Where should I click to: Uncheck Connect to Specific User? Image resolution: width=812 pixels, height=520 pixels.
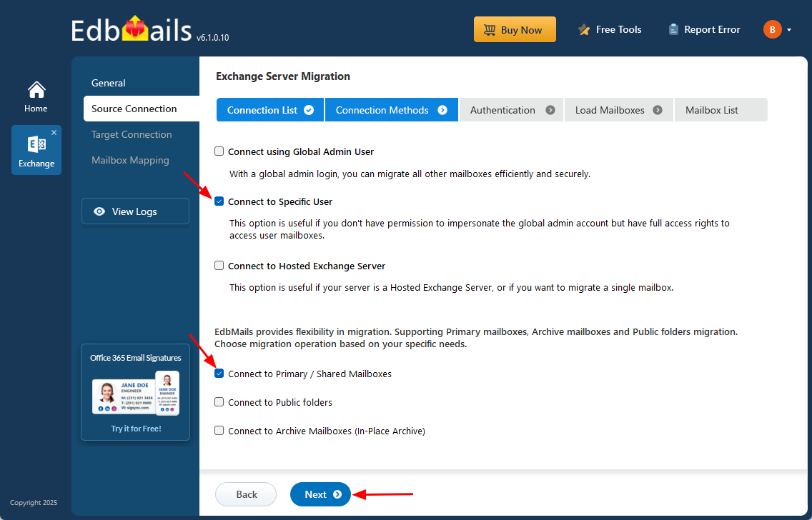click(x=219, y=201)
